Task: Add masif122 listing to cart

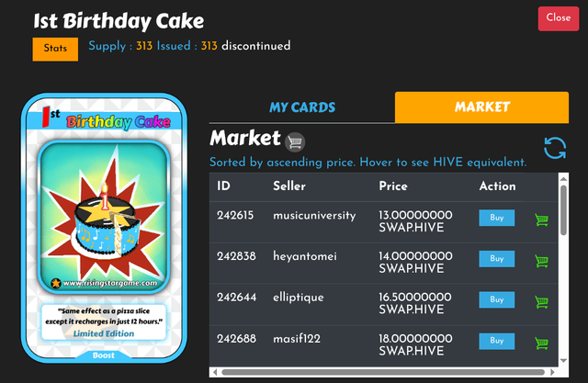Action: click(x=541, y=343)
